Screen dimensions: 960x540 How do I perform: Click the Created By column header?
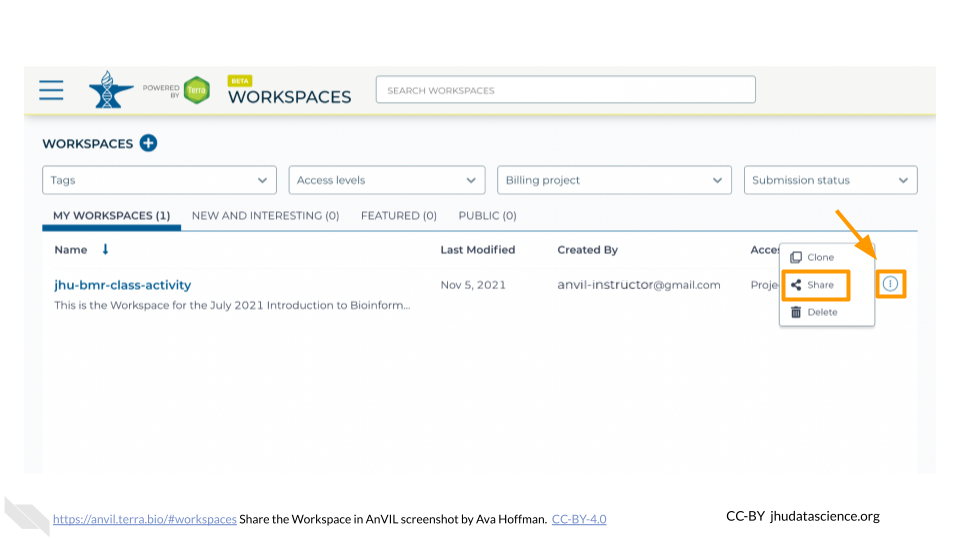coord(587,250)
